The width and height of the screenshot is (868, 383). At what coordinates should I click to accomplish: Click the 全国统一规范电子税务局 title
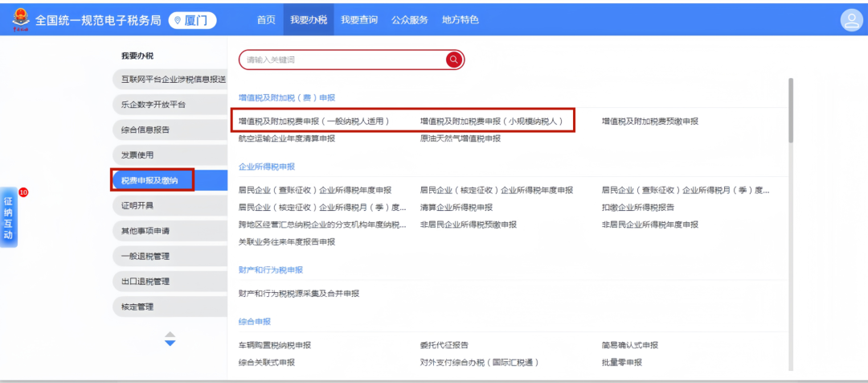[x=98, y=20]
